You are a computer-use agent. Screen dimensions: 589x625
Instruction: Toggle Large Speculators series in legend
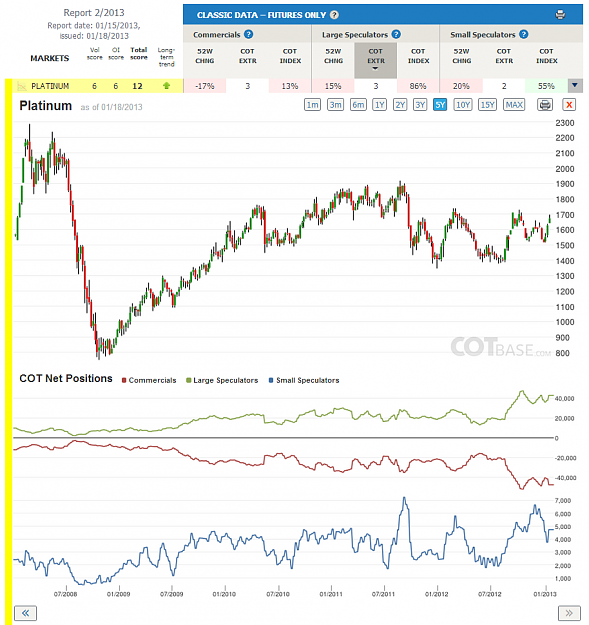222,380
